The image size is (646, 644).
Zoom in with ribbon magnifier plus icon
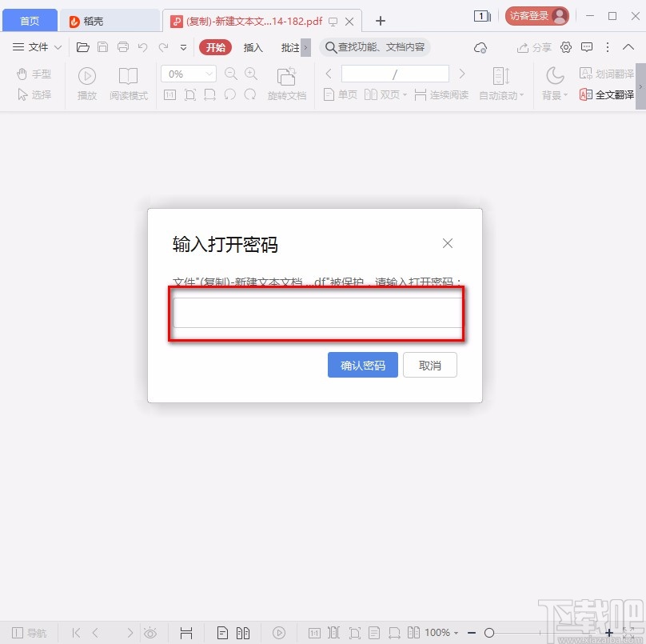251,74
